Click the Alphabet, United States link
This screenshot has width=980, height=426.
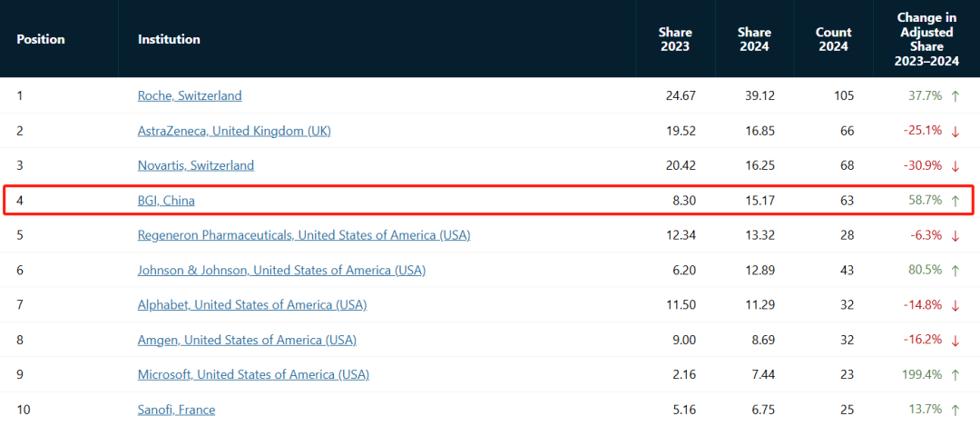[252, 305]
